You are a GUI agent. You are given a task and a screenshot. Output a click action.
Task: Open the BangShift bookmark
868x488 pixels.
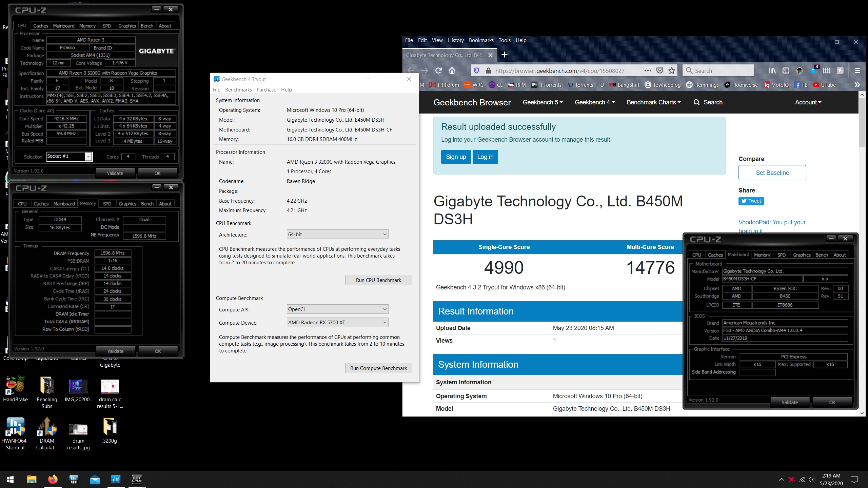(x=624, y=85)
